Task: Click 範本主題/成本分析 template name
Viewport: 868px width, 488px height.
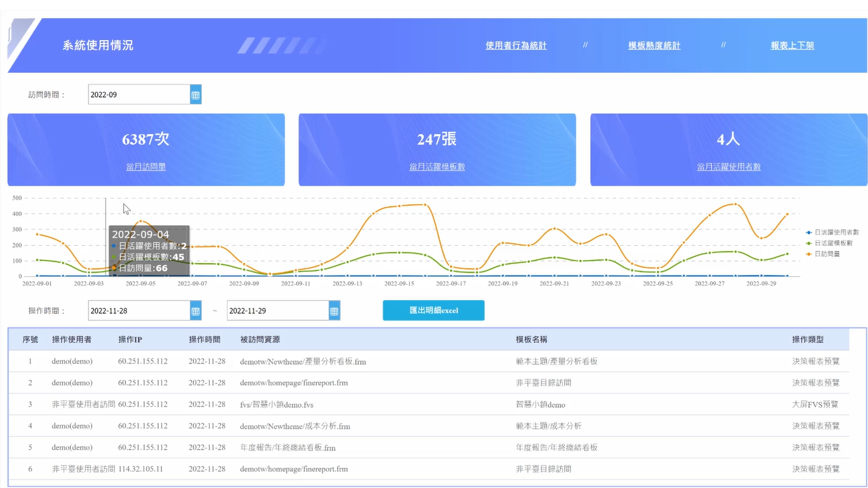Action: [x=549, y=426]
